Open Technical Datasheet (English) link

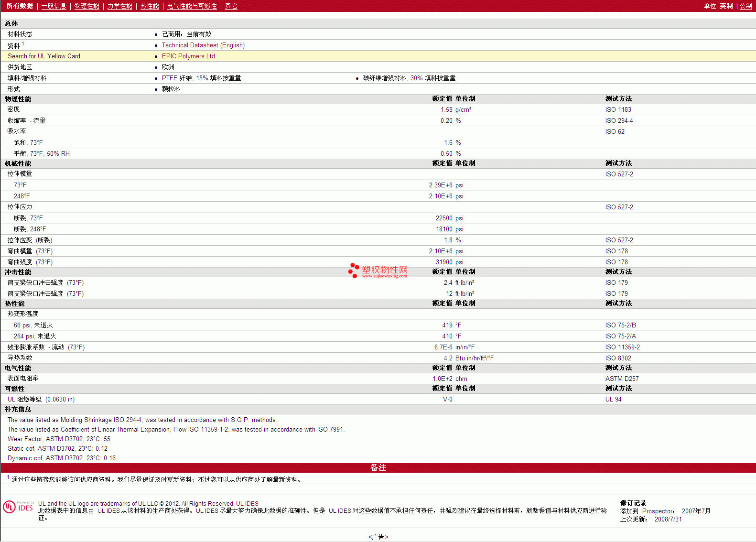[203, 45]
